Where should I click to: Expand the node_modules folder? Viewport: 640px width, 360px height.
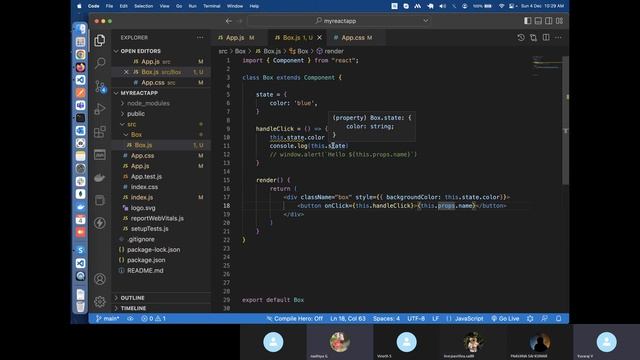point(162,103)
